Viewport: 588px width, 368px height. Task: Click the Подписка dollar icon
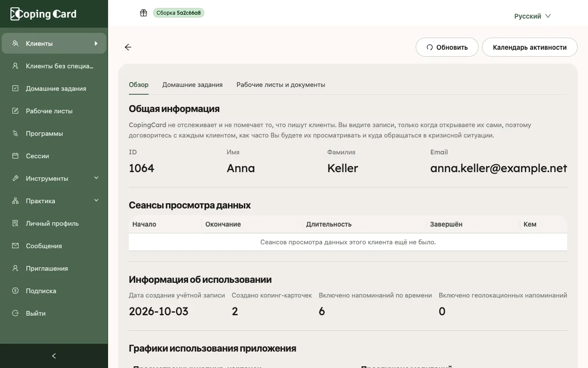click(x=16, y=291)
